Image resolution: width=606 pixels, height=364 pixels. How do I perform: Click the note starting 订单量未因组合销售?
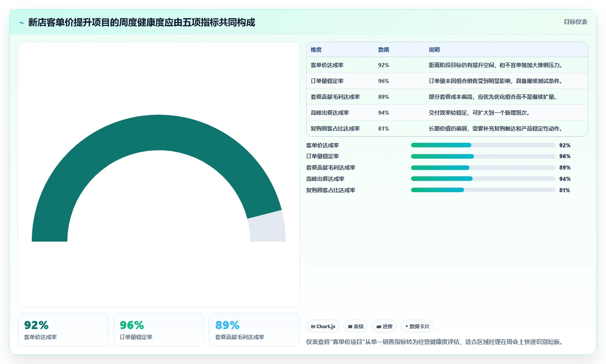(496, 81)
